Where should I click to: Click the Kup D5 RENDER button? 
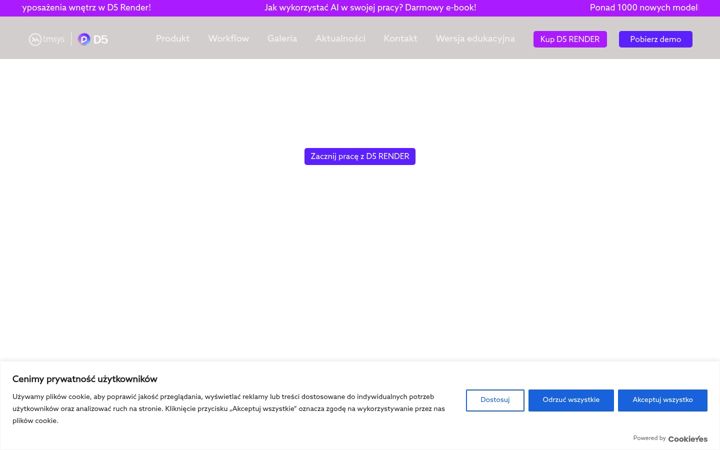[570, 39]
